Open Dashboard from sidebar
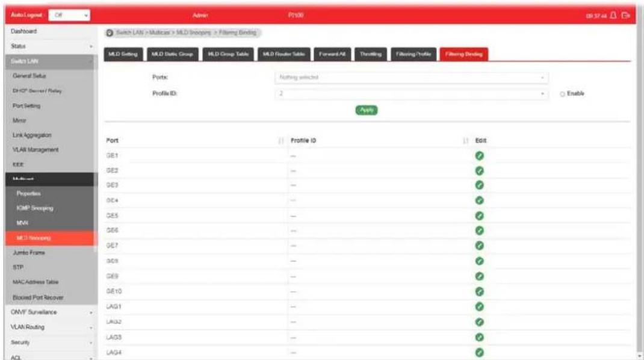 click(24, 31)
